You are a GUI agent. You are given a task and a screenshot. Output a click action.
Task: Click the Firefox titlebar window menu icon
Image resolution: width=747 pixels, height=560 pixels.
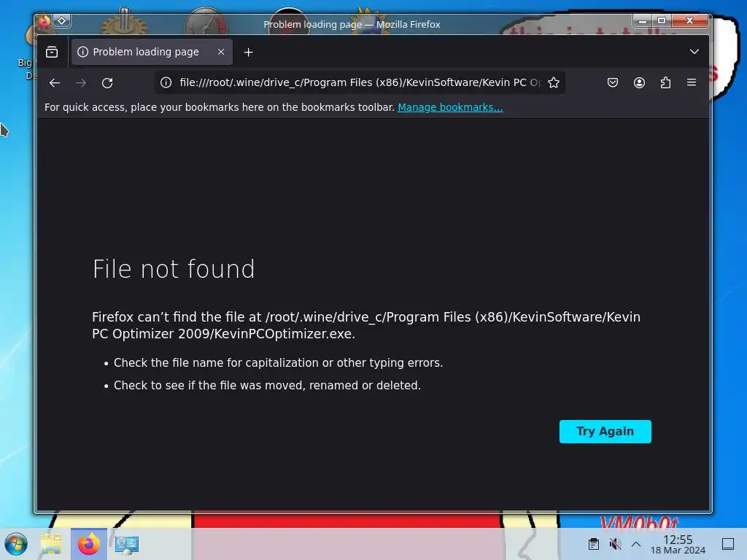pos(44,21)
